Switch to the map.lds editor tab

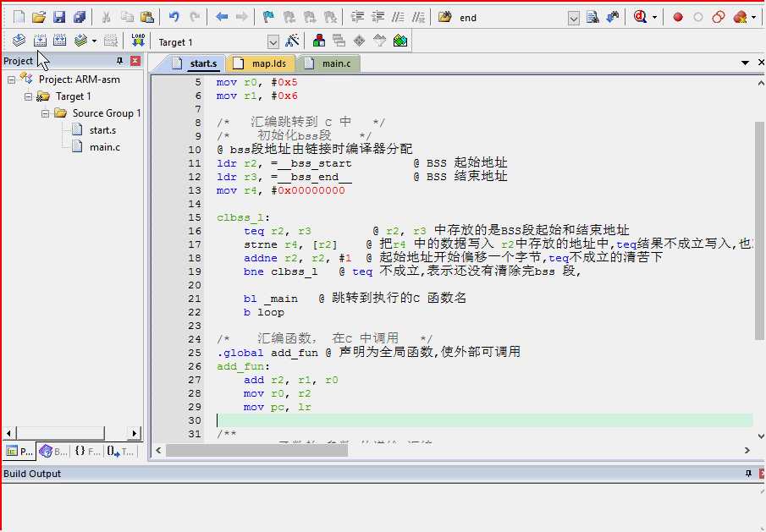click(263, 63)
